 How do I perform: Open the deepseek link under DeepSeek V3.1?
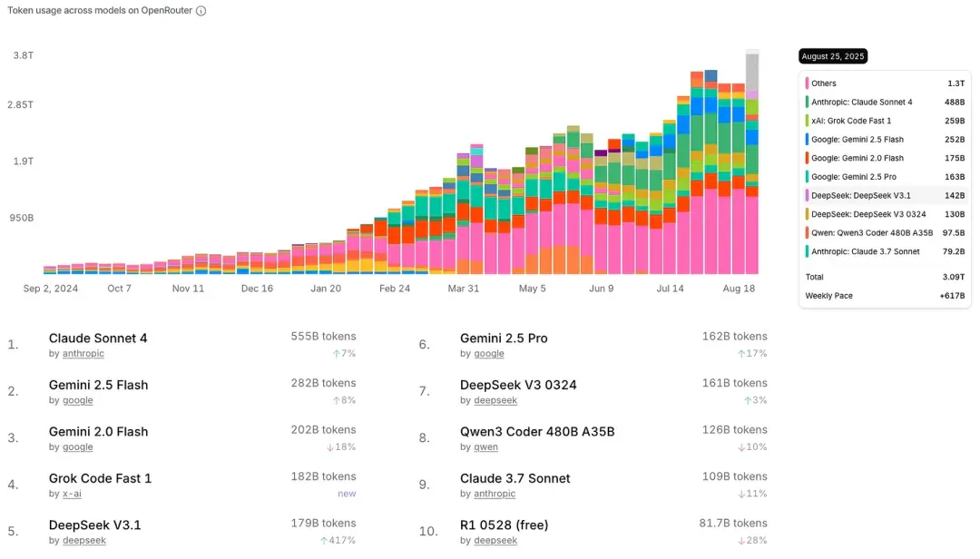(84, 540)
